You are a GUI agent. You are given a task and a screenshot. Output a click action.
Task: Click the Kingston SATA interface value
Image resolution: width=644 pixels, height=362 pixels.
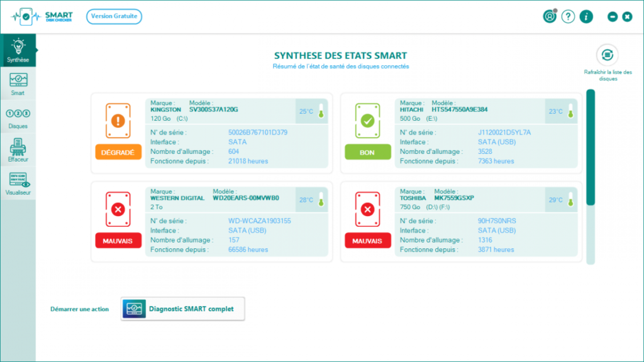tap(237, 142)
